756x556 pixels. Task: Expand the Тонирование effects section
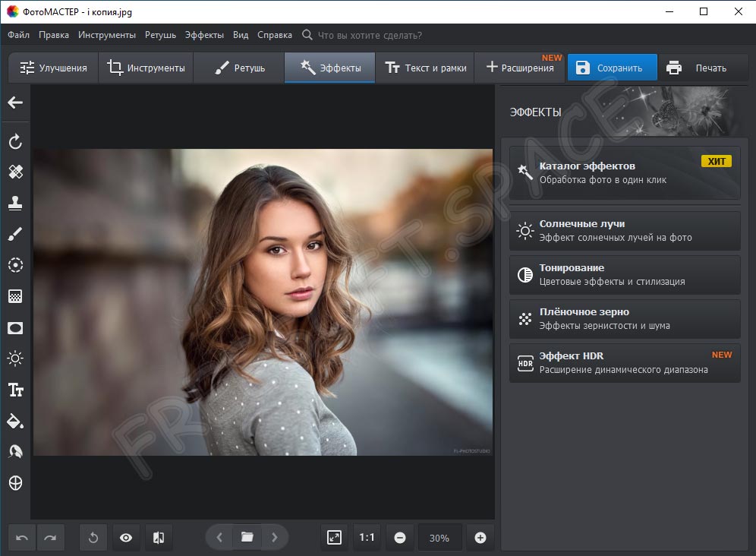[x=624, y=274]
